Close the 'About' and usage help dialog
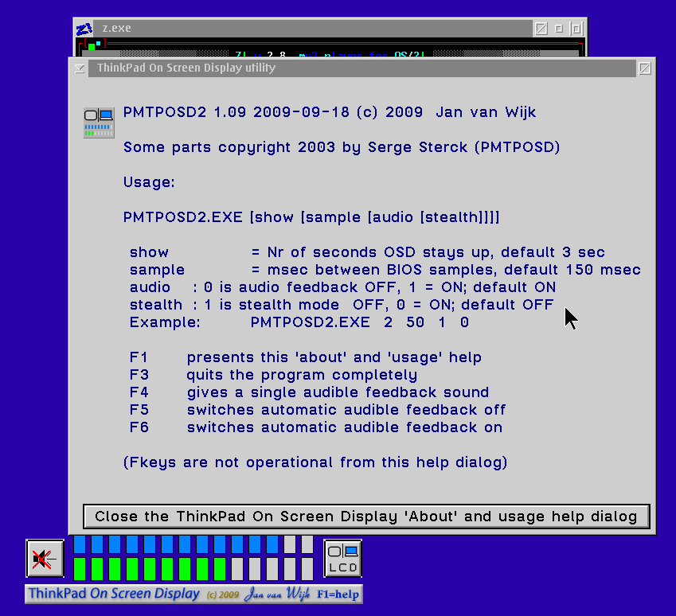Screen dimensions: 676x616 [366, 517]
